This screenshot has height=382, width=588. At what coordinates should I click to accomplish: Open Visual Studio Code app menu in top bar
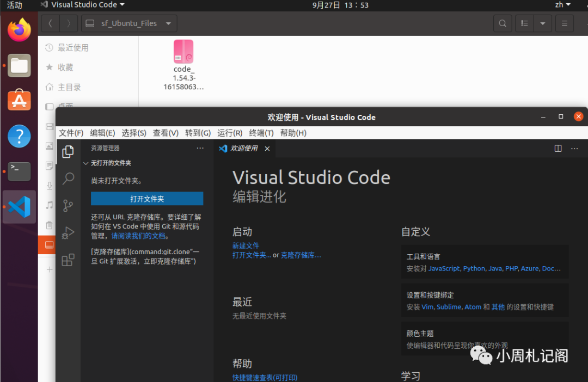pyautogui.click(x=83, y=5)
